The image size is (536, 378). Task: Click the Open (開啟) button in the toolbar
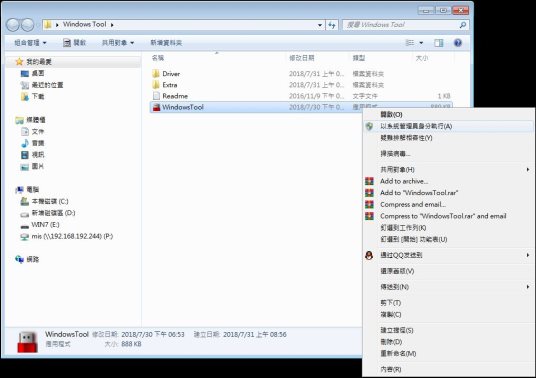point(75,43)
